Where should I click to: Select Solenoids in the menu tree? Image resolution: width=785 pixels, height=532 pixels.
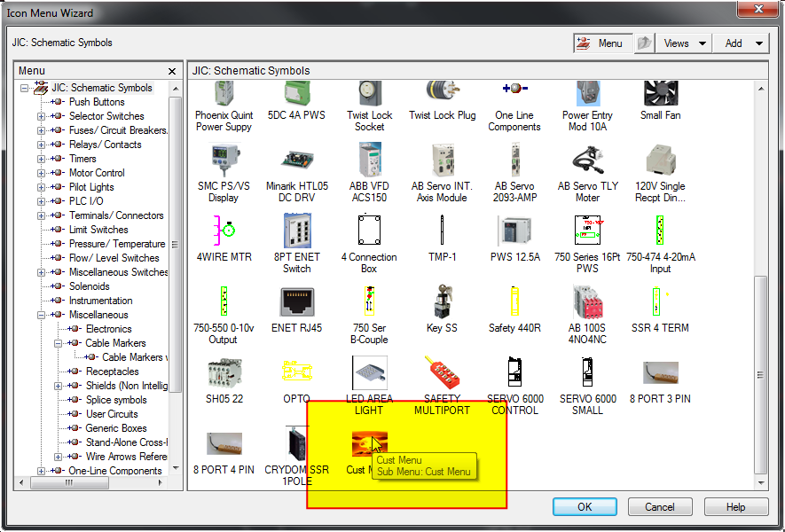[89, 286]
